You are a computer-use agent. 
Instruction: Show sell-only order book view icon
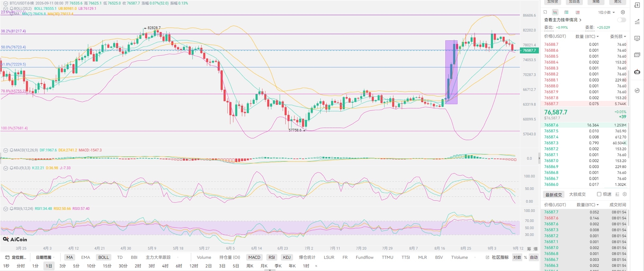point(578,12)
